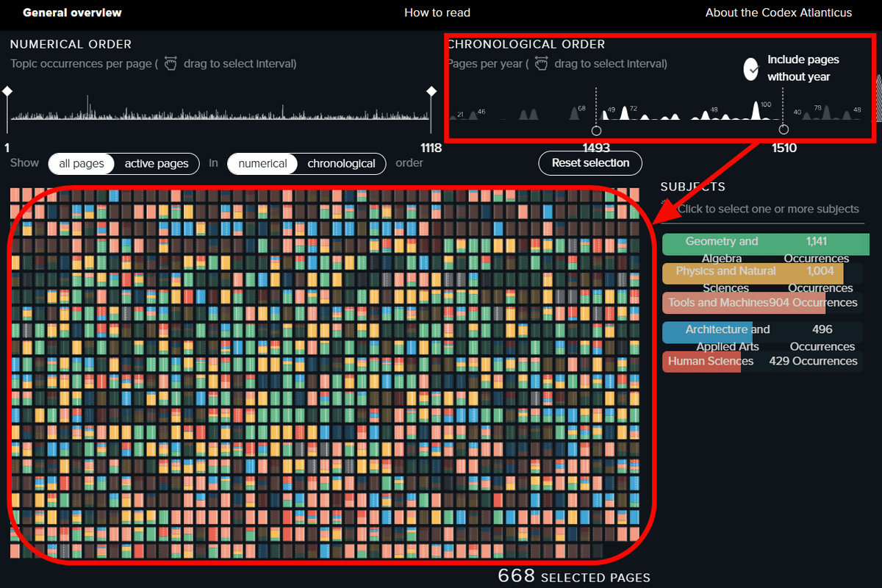This screenshot has height=588, width=882.
Task: Toggle the Include pages without year checkbox
Action: pos(751,68)
